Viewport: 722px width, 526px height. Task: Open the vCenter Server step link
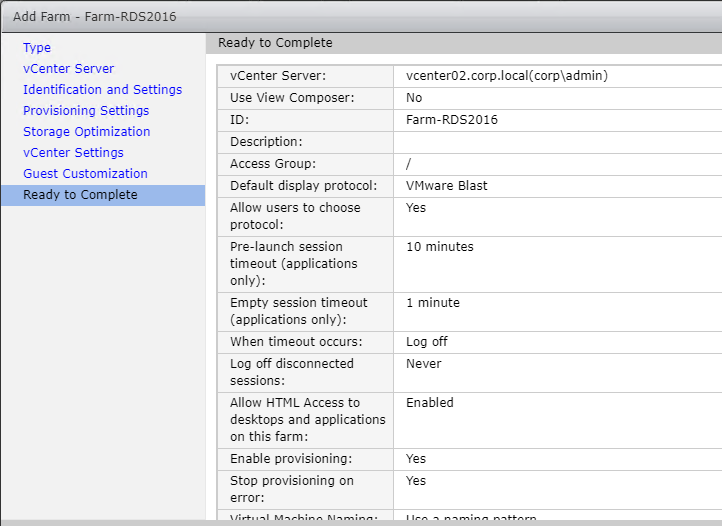[69, 69]
